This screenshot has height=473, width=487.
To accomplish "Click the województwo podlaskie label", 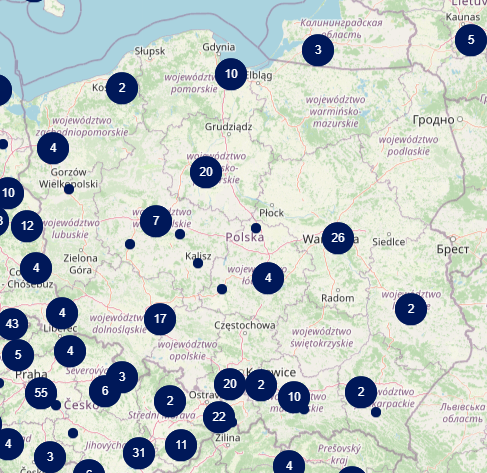I will pos(408,145).
